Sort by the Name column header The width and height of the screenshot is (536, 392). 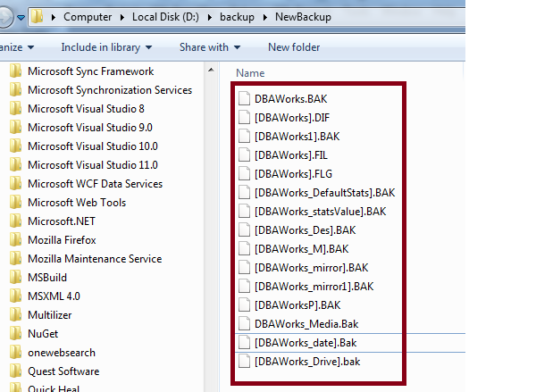[250, 73]
